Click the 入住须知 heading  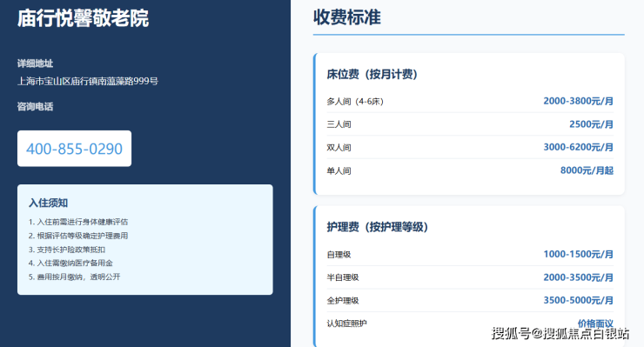(48, 203)
